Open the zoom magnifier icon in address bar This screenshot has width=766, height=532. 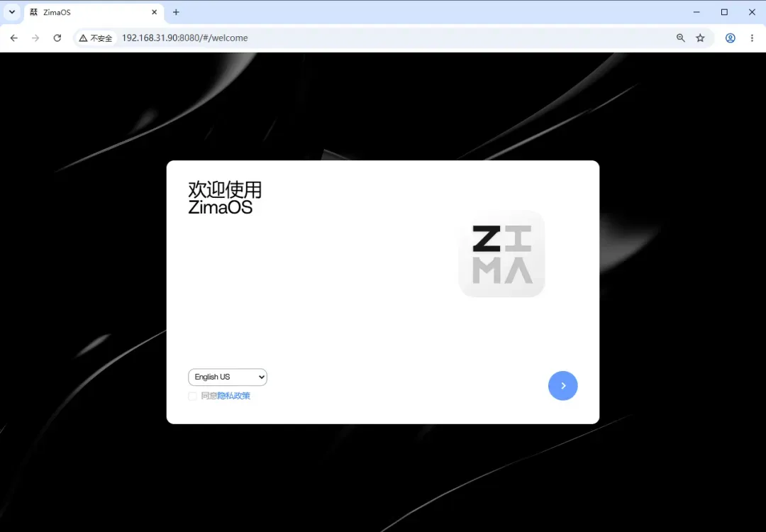point(680,38)
